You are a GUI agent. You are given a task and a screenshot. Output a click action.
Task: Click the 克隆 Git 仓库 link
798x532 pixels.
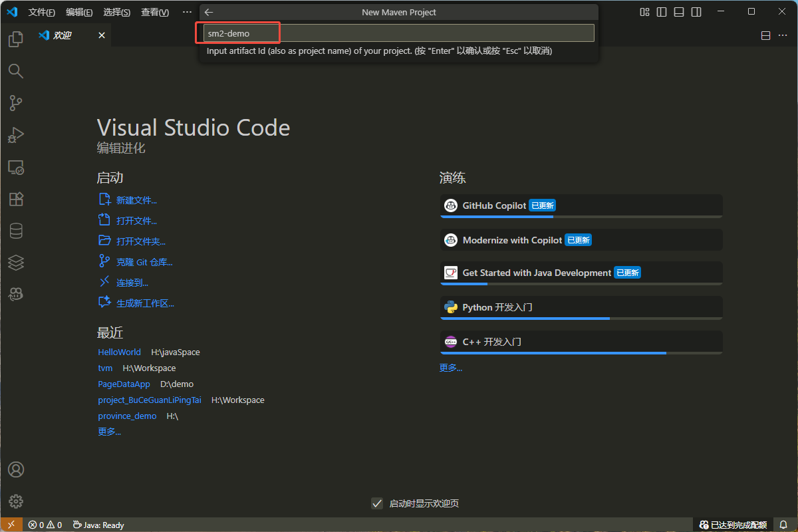pos(144,262)
